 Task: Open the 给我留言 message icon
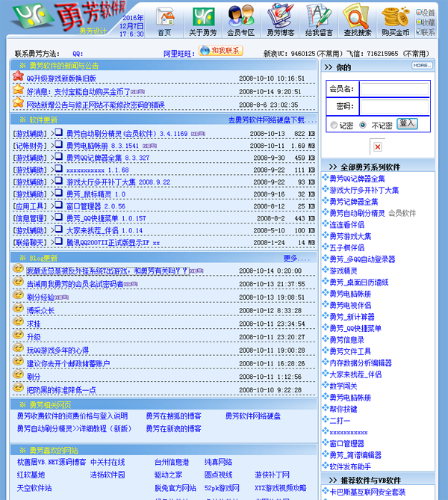319,19
